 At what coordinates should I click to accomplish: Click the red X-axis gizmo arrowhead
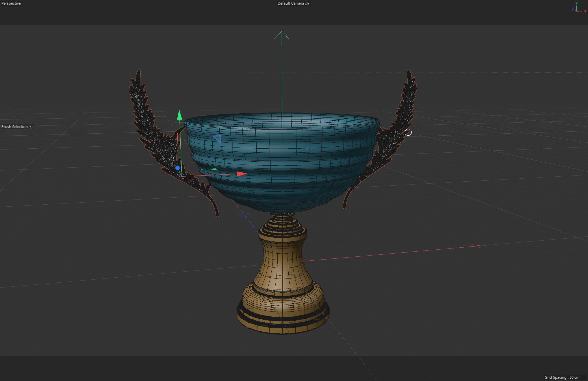tap(241, 174)
